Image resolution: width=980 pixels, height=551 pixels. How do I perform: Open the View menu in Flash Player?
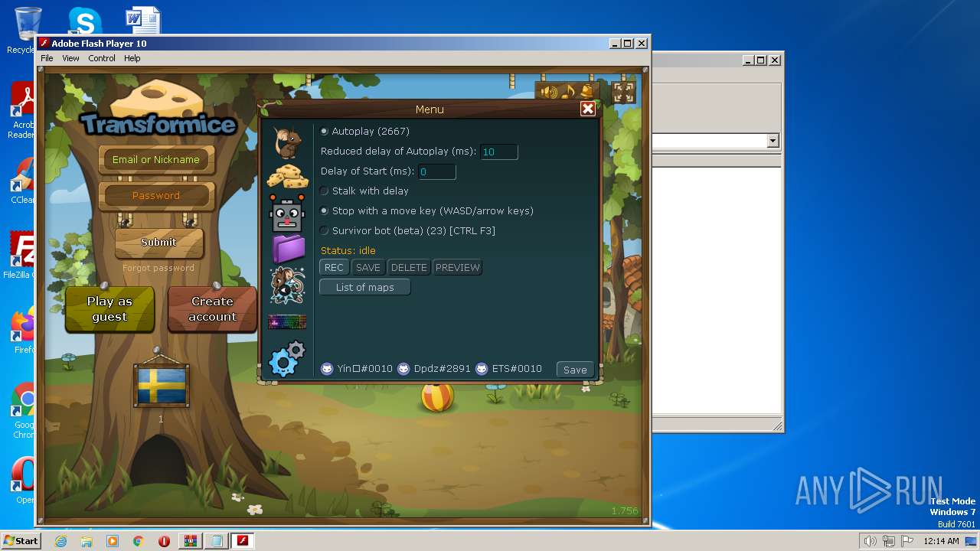pos(70,58)
